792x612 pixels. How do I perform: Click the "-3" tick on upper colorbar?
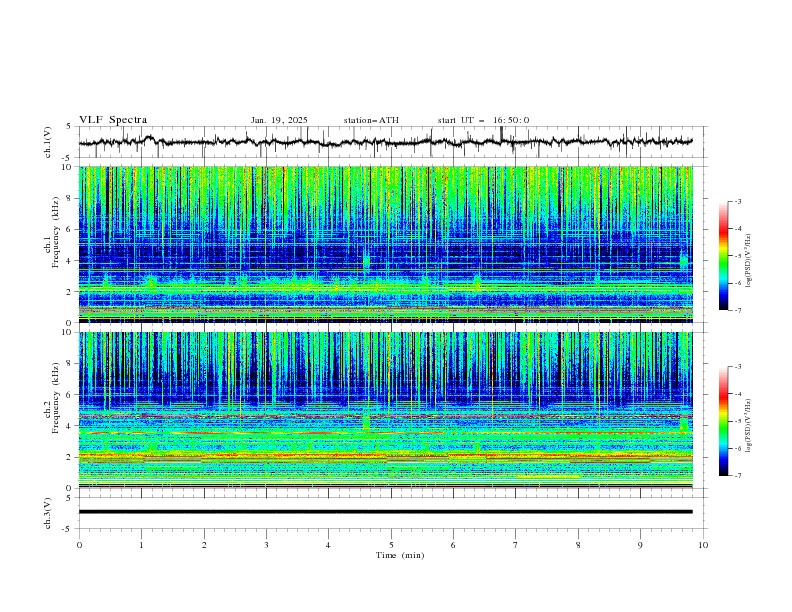pos(738,201)
